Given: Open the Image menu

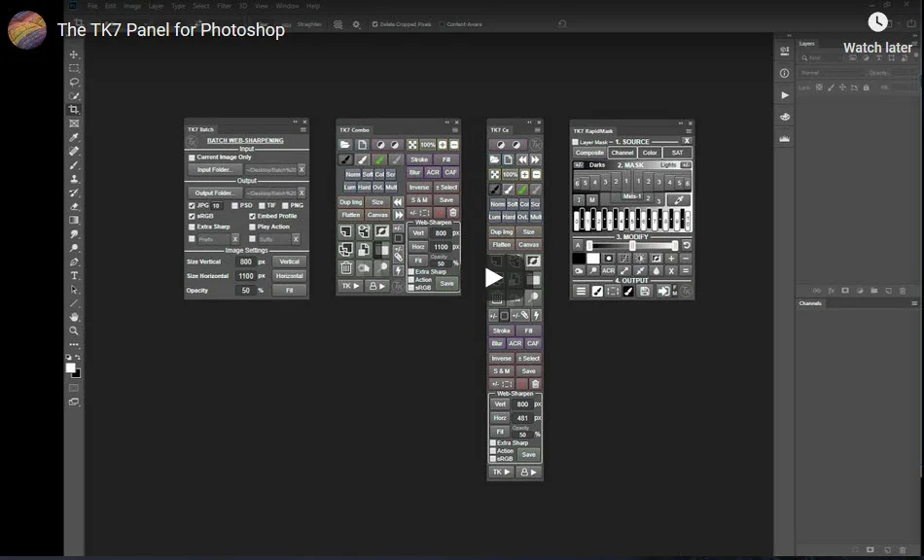Looking at the screenshot, I should click(132, 6).
